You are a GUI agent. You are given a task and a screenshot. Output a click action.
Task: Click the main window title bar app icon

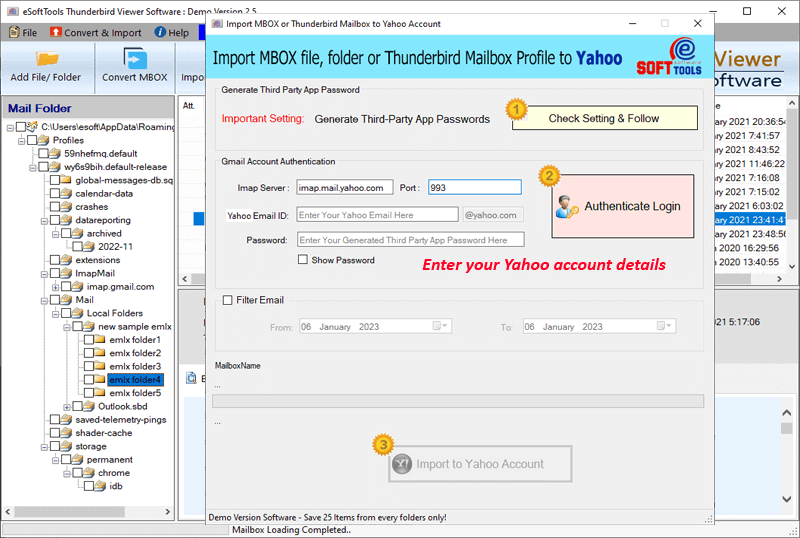pos(13,11)
